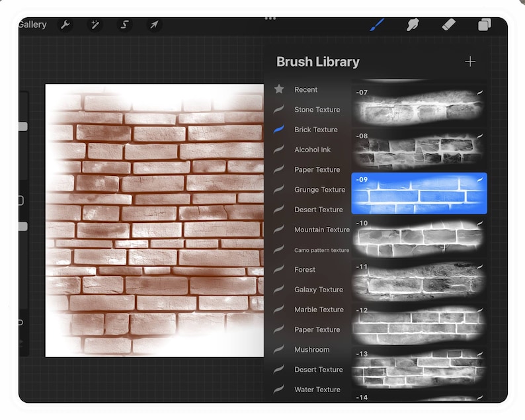Click the star icon beside Recent
Screen dimensions: 525x420
tap(279, 89)
